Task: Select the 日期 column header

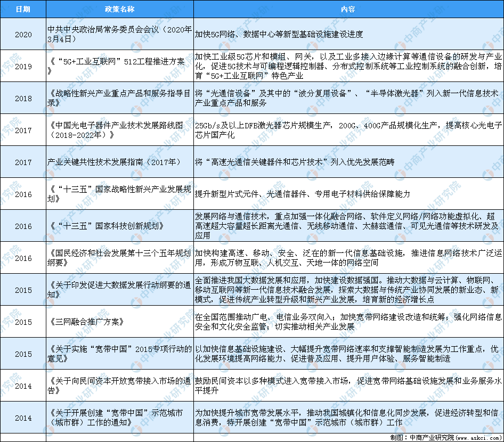Action: click(x=23, y=9)
